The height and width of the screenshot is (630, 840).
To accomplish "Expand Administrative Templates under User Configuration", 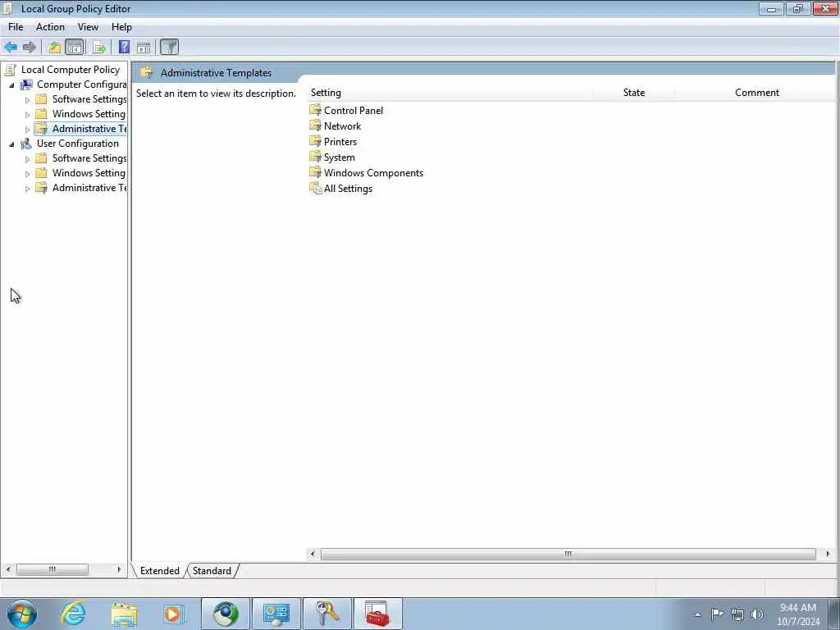I will tap(27, 189).
